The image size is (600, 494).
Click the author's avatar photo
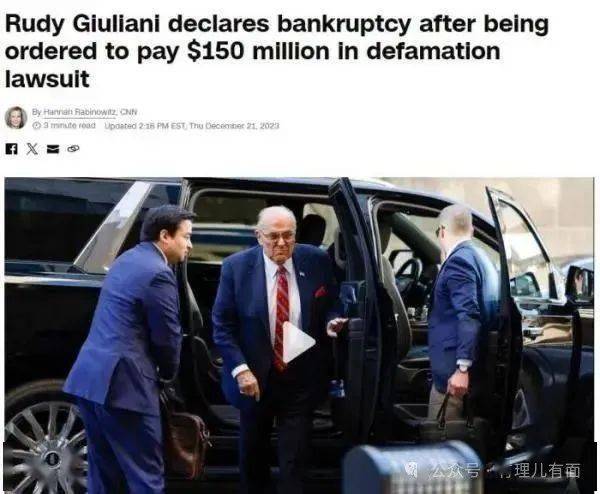click(16, 117)
